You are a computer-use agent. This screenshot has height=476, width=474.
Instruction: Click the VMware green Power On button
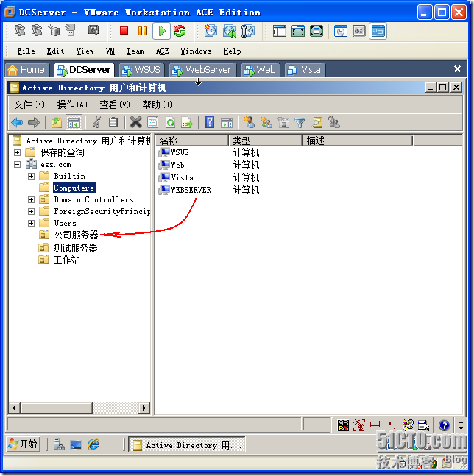pos(161,31)
